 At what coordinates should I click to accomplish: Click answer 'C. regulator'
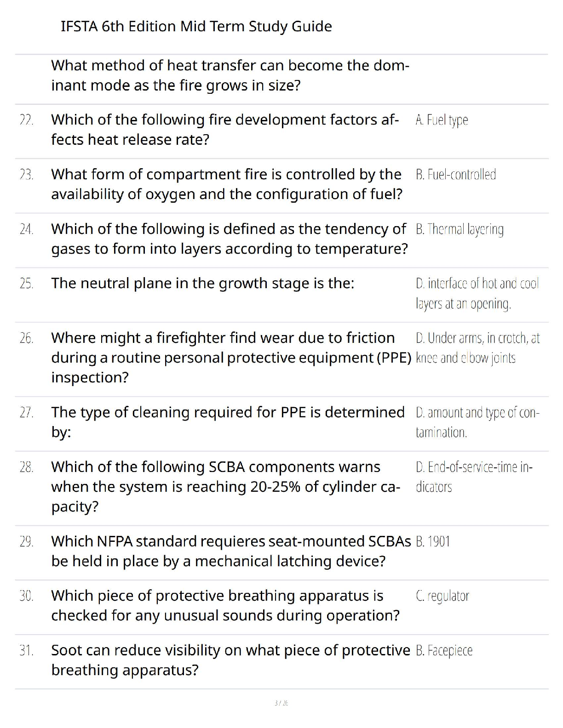pyautogui.click(x=442, y=597)
